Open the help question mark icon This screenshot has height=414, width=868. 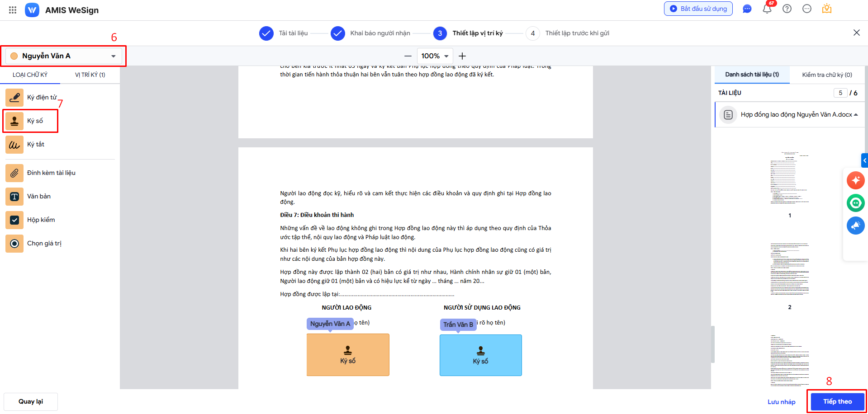[787, 9]
